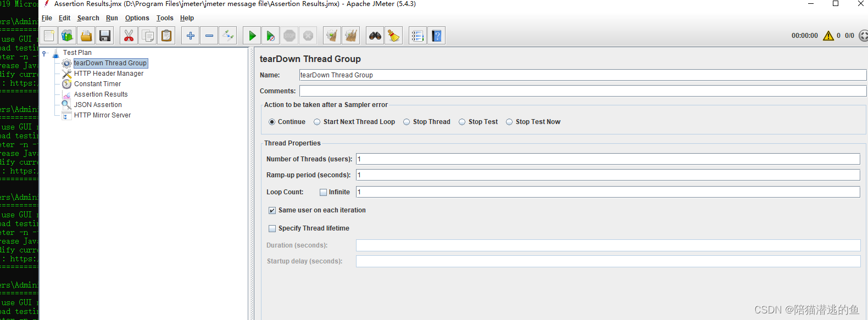Open the Search menu
Image resolution: width=868 pixels, height=320 pixels.
pyautogui.click(x=88, y=18)
